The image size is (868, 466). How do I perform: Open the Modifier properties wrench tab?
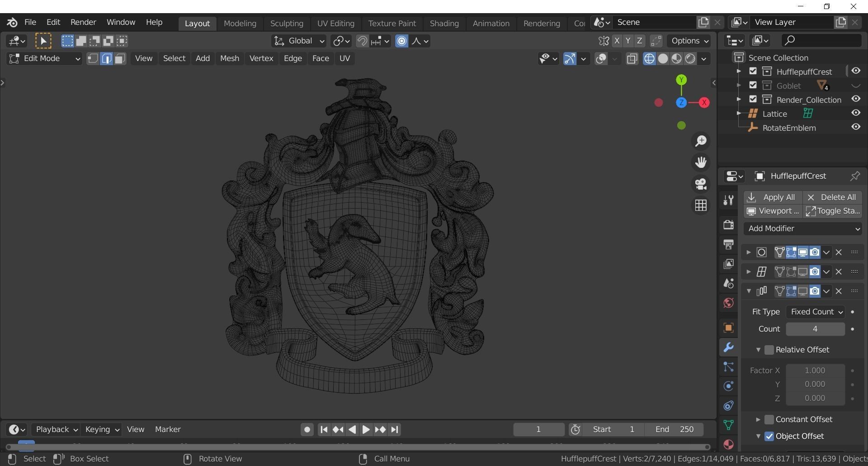pos(728,347)
